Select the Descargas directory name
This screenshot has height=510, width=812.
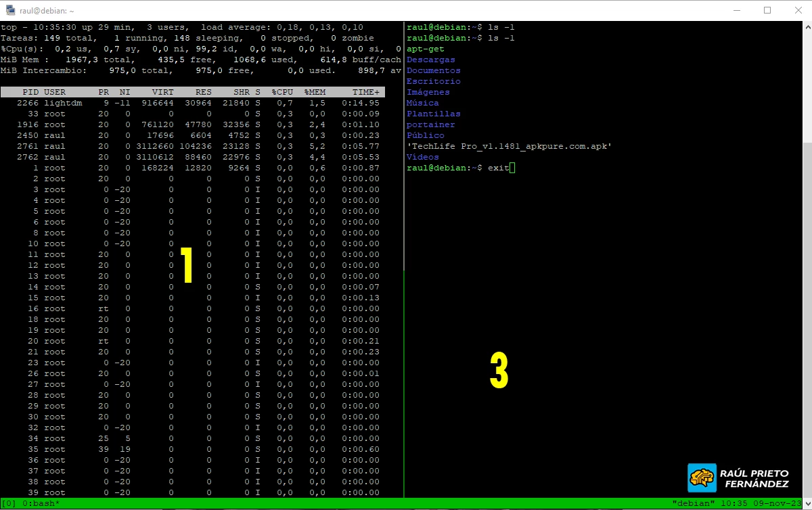[431, 60]
